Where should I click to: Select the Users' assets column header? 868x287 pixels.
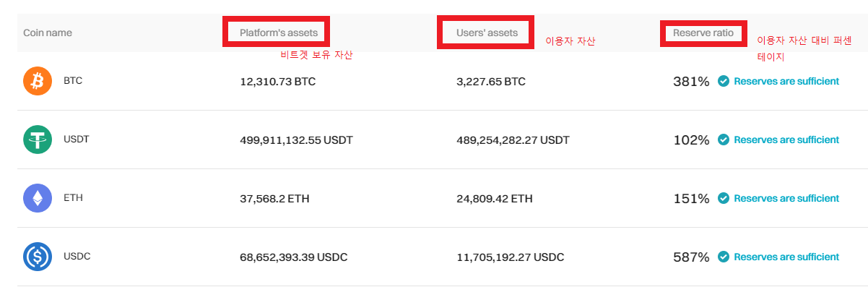tap(487, 33)
